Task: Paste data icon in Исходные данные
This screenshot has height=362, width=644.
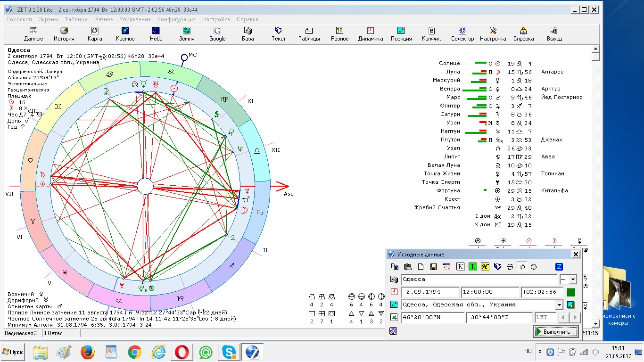Action: click(408, 267)
